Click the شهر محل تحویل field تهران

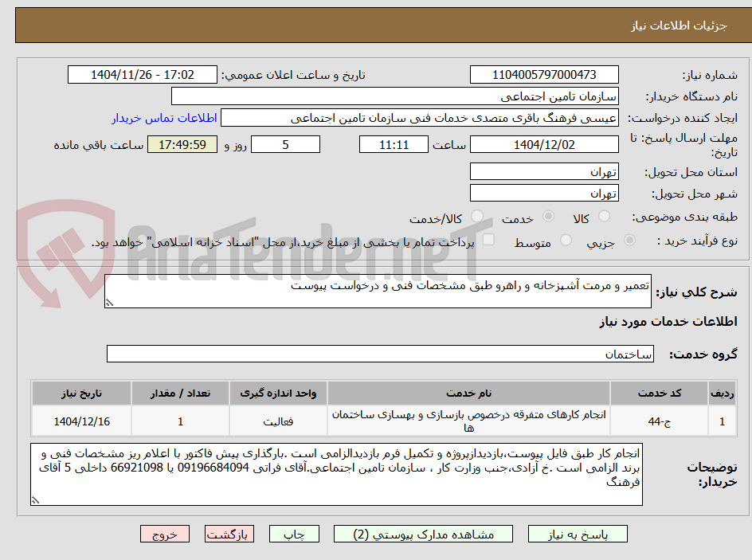544,194
